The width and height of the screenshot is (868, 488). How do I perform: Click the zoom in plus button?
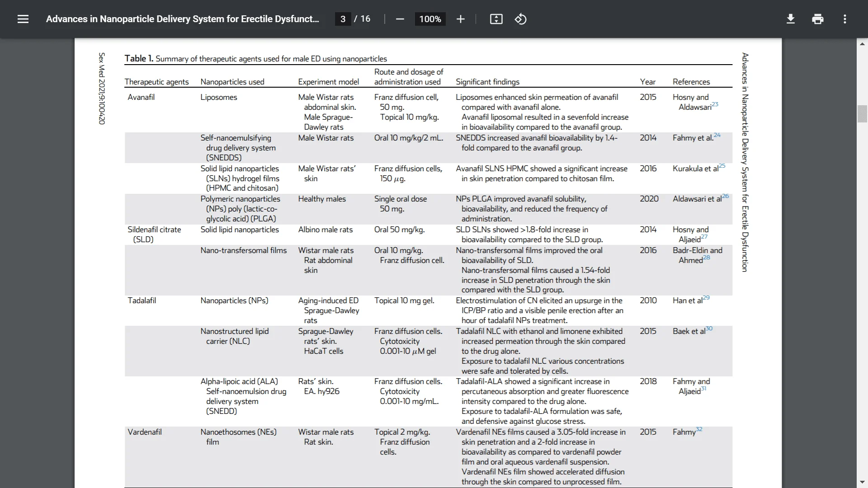(460, 19)
